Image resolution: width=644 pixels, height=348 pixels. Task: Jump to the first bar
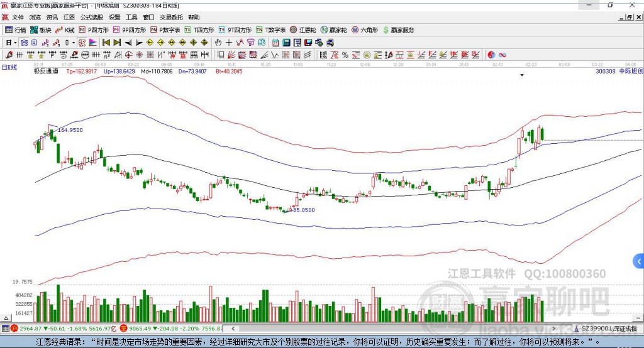point(106,43)
